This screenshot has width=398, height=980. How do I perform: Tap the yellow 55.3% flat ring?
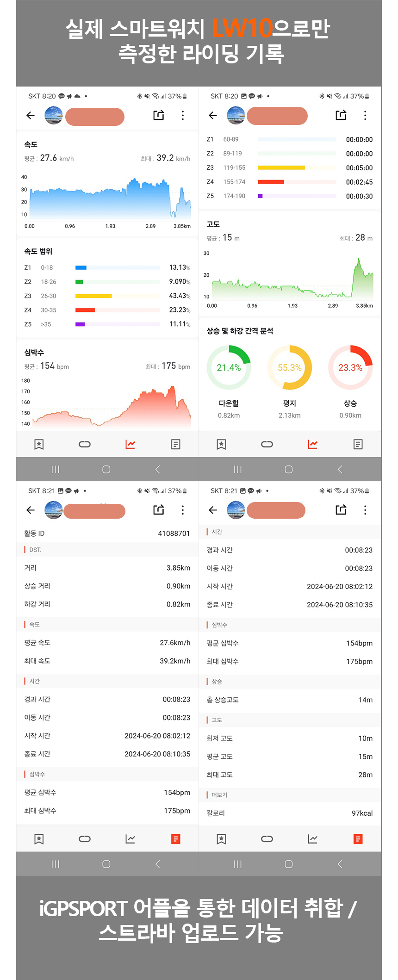coord(290,368)
